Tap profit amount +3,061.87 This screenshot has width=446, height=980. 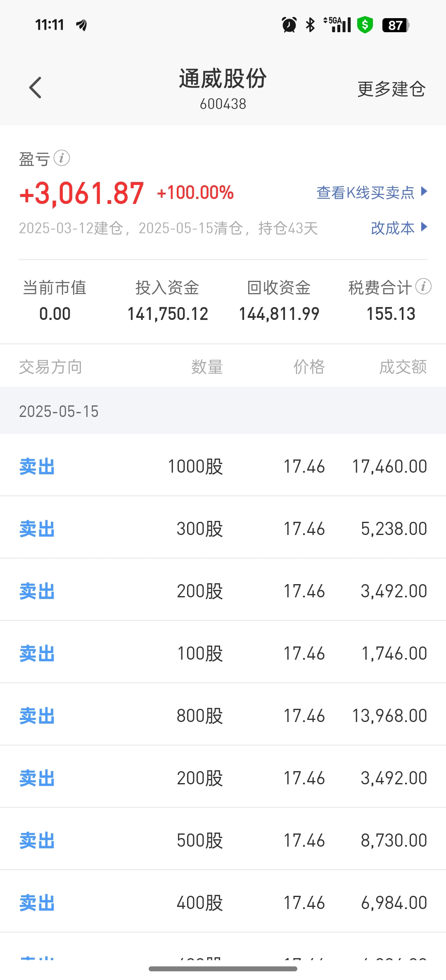click(82, 193)
